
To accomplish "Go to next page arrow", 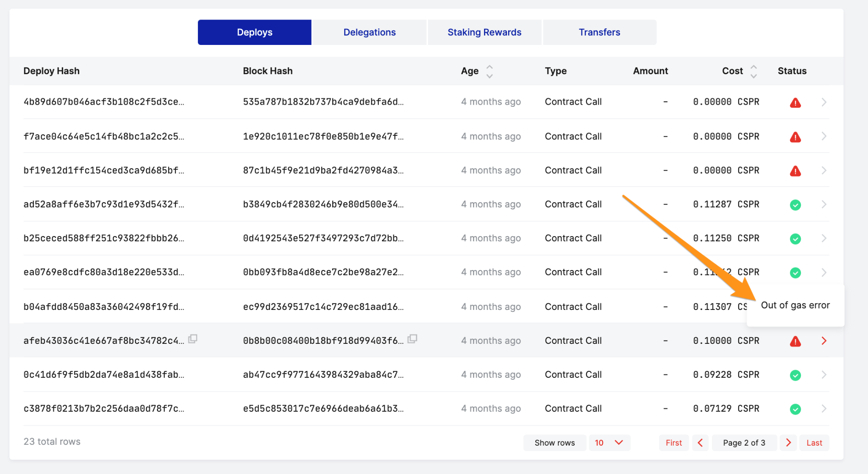I will tap(788, 443).
